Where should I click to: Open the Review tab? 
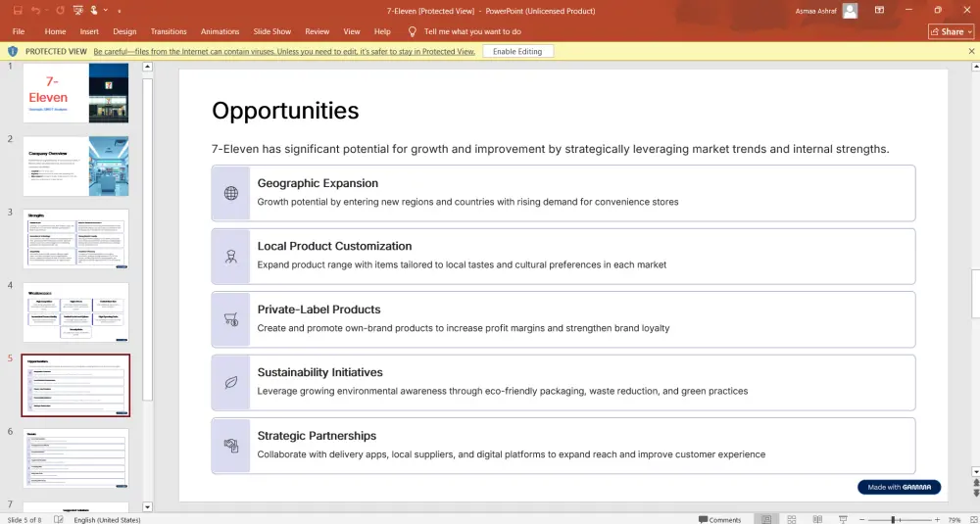click(x=317, y=31)
